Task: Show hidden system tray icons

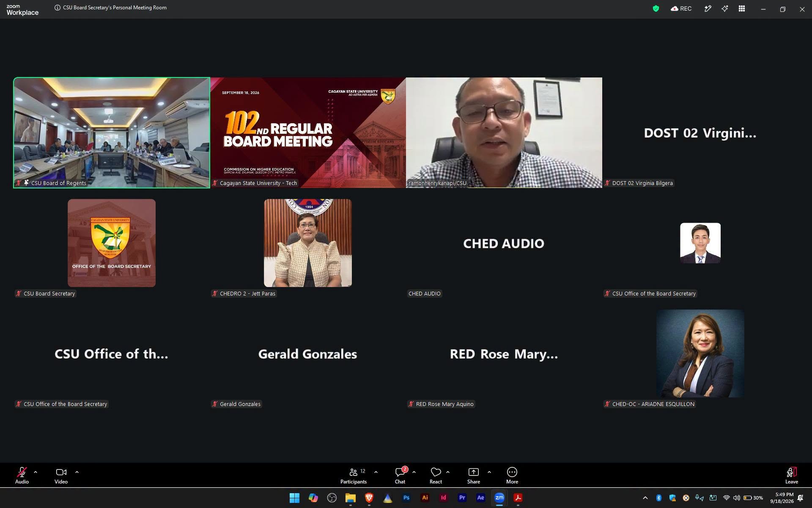Action: [645, 498]
